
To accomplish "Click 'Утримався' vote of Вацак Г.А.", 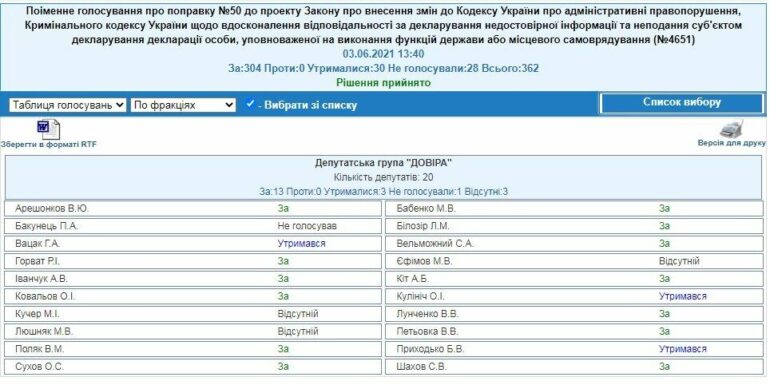I will pyautogui.click(x=301, y=244).
